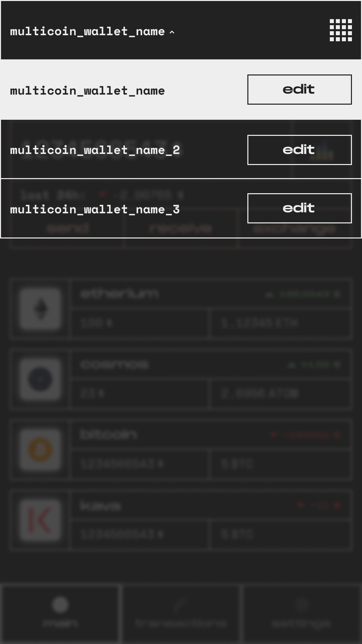Edit multicoin_wallet_name_2 wallet
Screen dimensions: 362x644
pos(299,150)
